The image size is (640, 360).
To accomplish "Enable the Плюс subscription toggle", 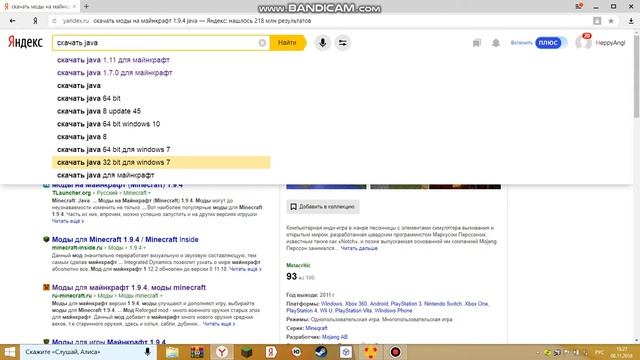I will 551,42.
